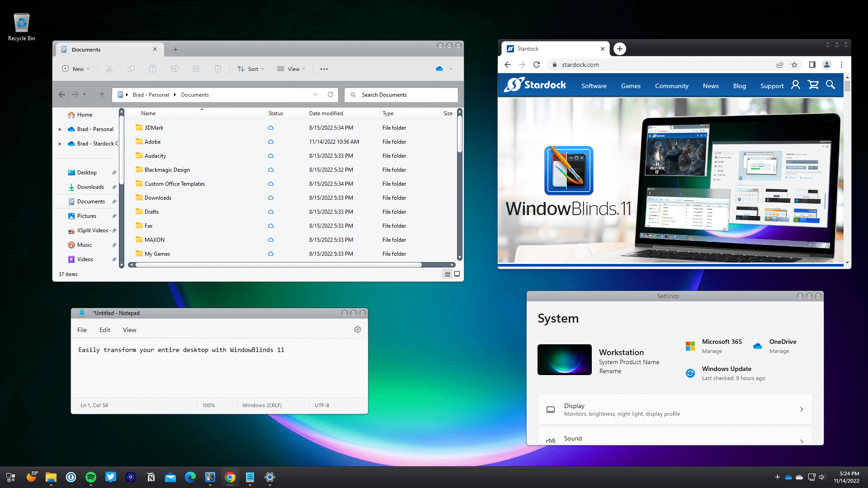This screenshot has height=488, width=868.
Task: Expand Brad - Personal in the sidebar tree
Action: point(60,129)
